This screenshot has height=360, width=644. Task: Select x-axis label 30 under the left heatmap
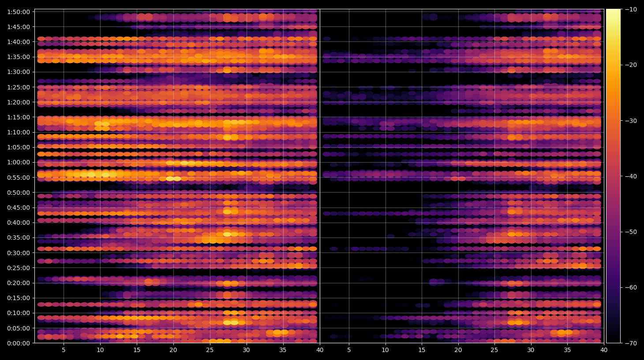[246, 350]
